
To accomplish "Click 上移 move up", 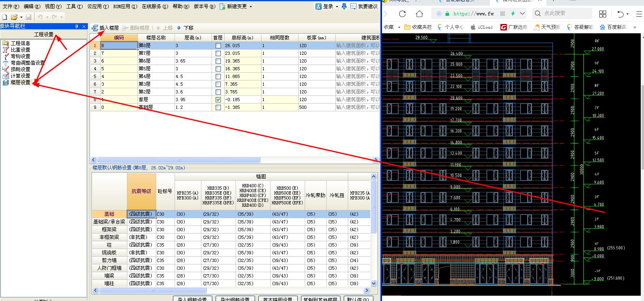I will 164,28.
